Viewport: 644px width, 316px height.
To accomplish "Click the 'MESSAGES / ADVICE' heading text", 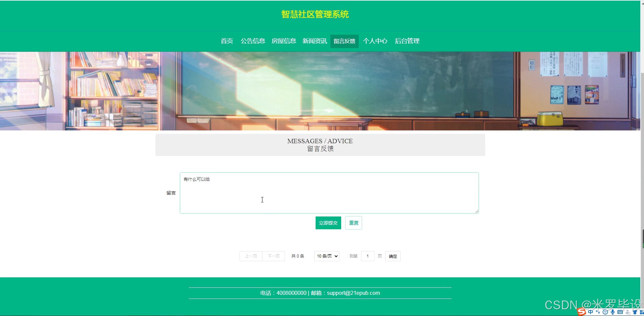I will 320,141.
